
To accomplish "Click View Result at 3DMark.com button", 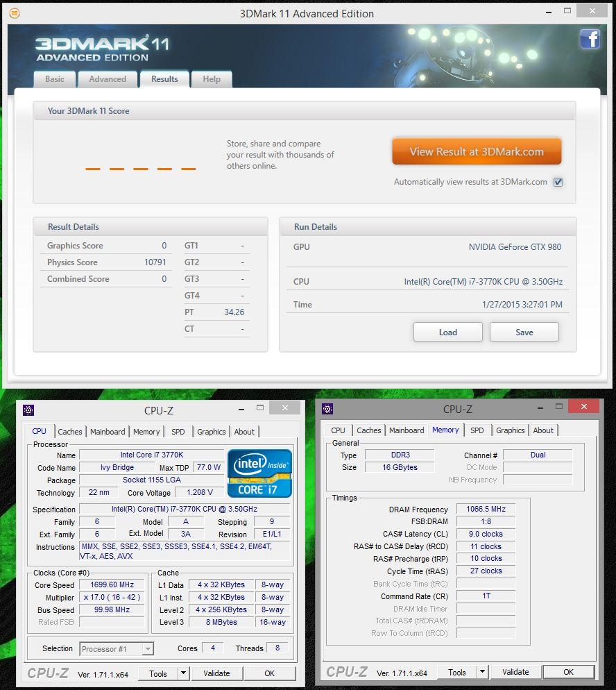I will click(x=477, y=151).
